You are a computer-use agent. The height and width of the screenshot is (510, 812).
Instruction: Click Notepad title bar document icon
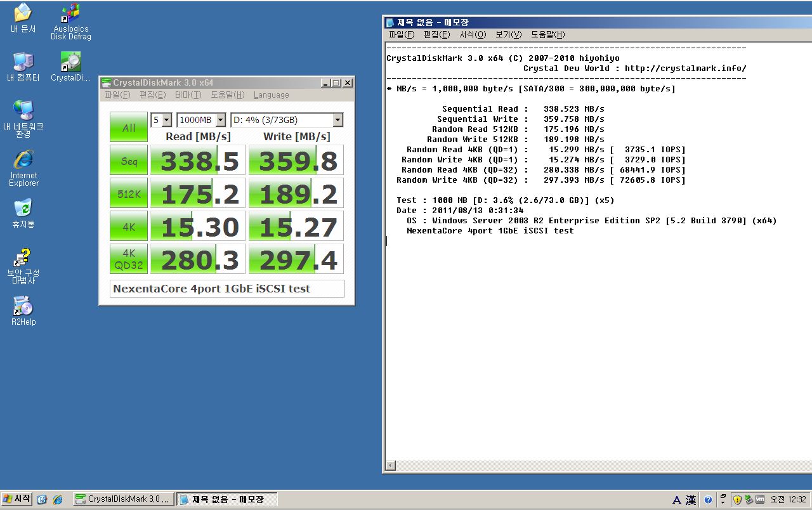[390, 23]
